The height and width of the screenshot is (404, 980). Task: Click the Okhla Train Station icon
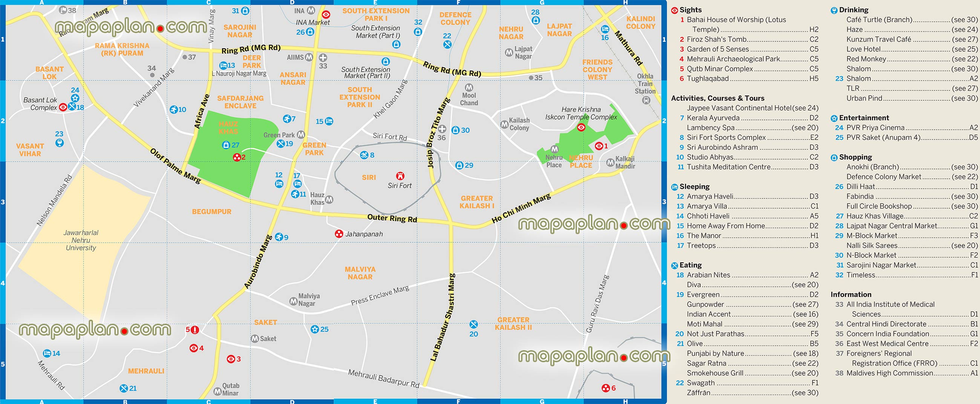(646, 100)
